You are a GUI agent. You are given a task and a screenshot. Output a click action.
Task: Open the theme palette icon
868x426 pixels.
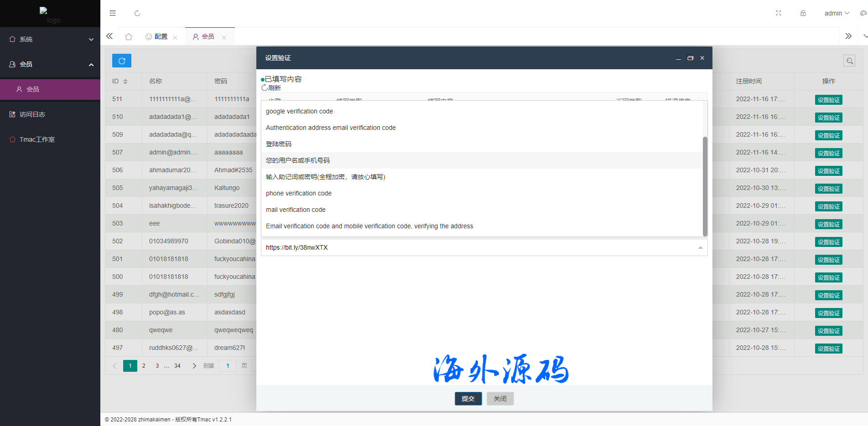863,13
